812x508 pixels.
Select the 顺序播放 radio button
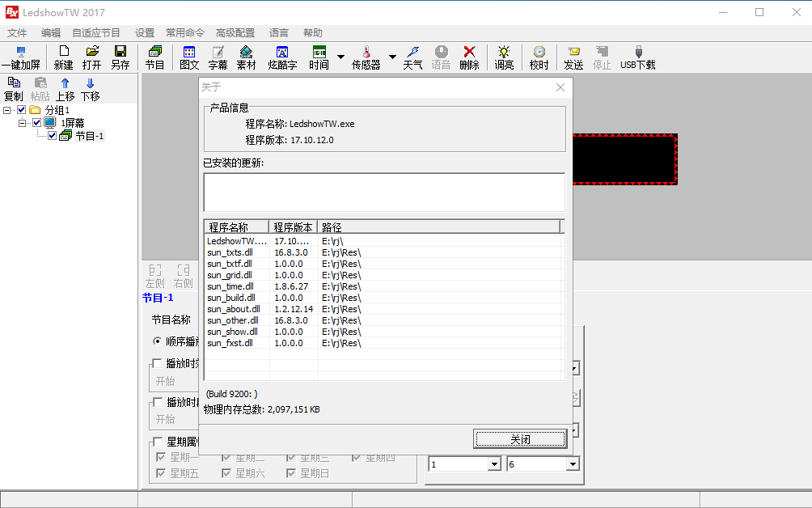coord(157,341)
